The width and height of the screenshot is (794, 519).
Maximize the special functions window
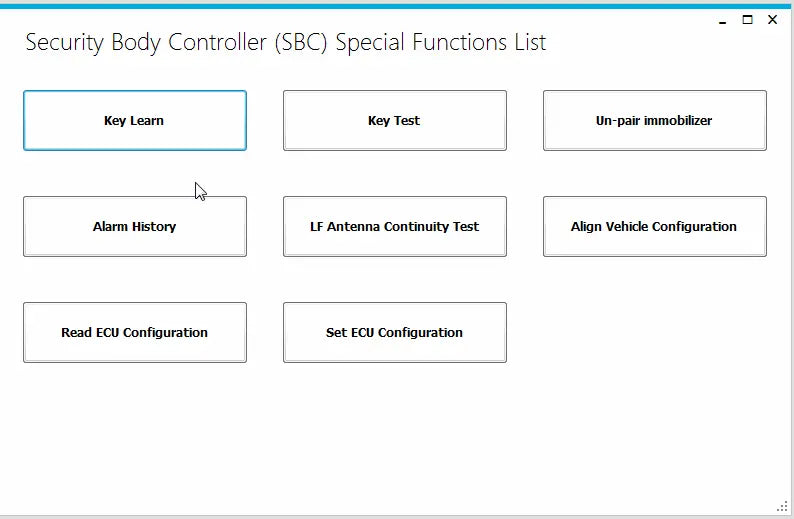(x=747, y=19)
